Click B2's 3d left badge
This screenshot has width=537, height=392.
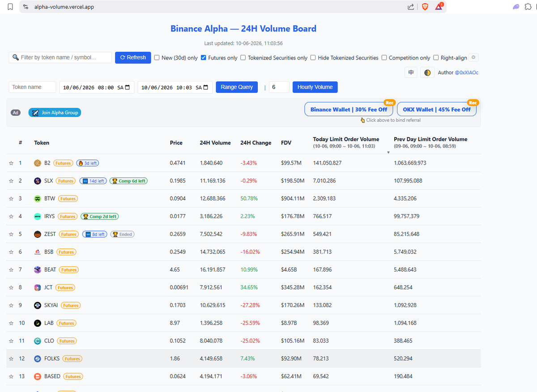click(87, 163)
